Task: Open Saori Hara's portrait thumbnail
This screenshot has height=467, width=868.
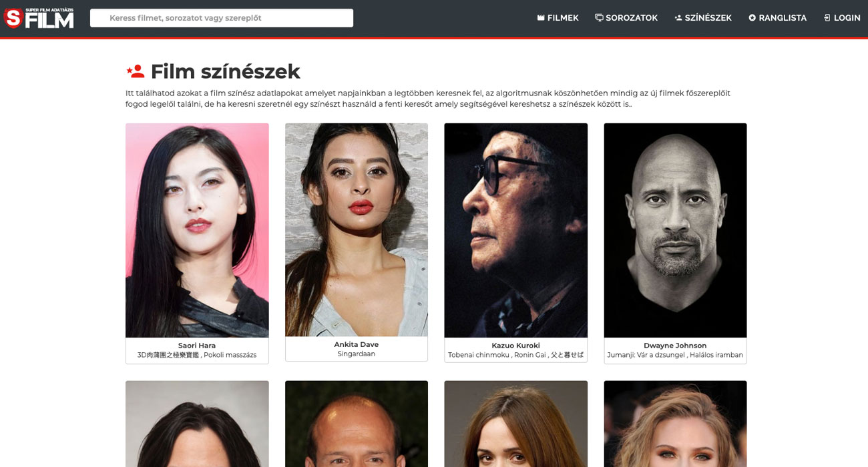Action: point(197,230)
